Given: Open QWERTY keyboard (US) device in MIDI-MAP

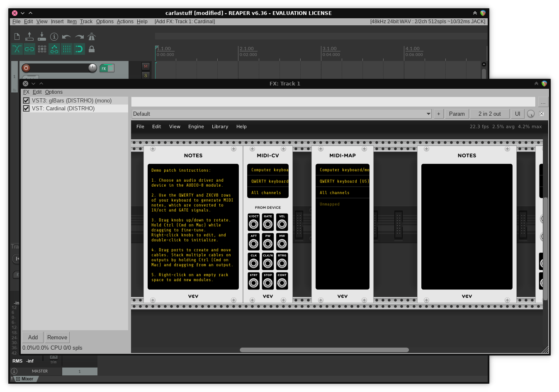Looking at the screenshot, I should [x=343, y=181].
